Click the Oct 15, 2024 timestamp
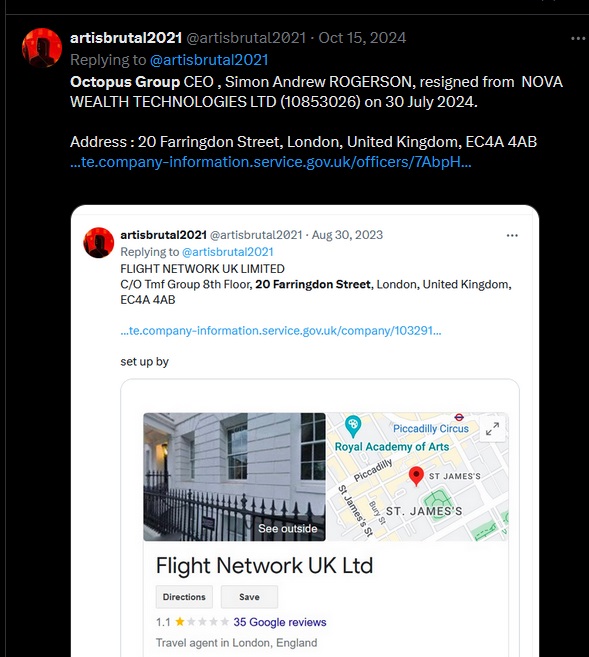Screen dimensions: 589x657 362,38
